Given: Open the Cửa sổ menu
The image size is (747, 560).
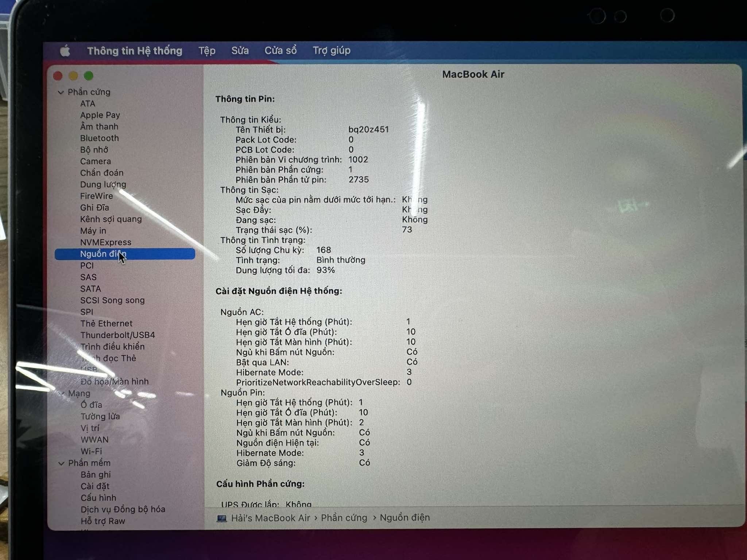Looking at the screenshot, I should tap(280, 50).
